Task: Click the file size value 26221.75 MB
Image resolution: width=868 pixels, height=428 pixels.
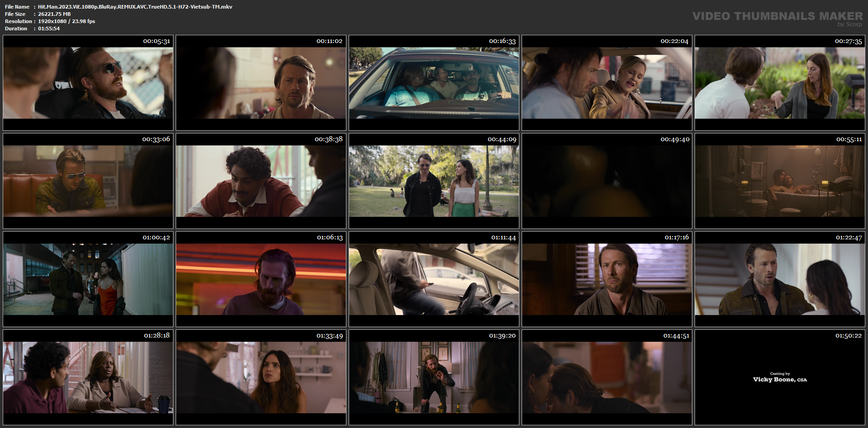Action: tap(54, 14)
